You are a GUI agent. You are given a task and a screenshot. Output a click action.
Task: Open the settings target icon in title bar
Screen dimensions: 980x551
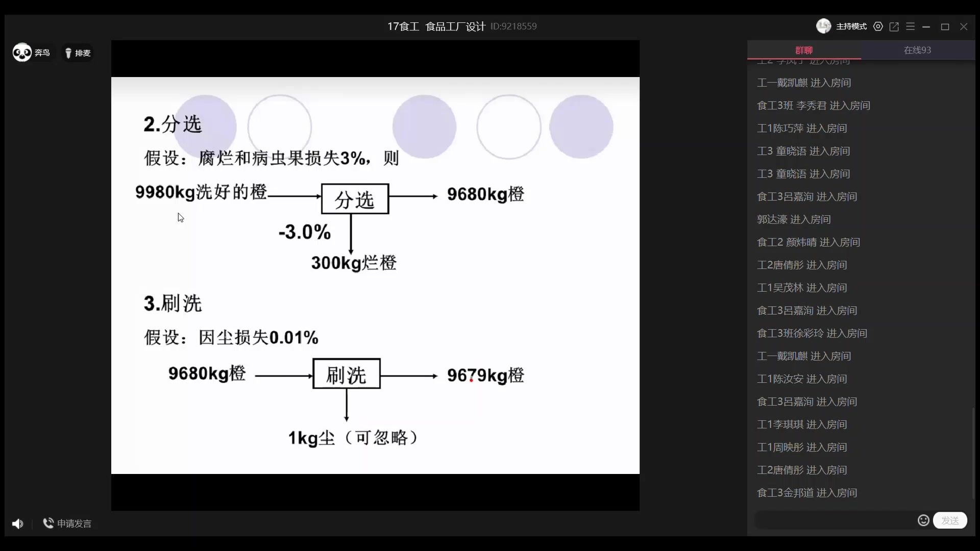(x=878, y=27)
